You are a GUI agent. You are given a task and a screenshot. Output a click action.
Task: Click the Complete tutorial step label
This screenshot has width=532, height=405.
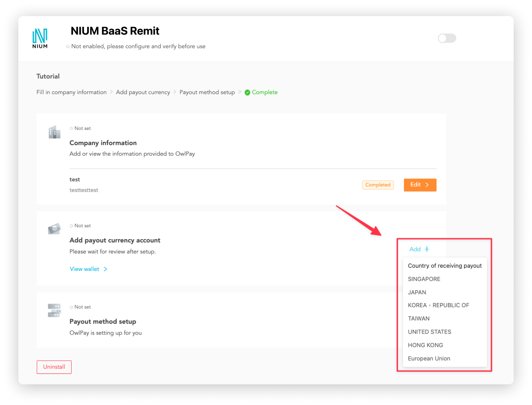click(x=265, y=92)
